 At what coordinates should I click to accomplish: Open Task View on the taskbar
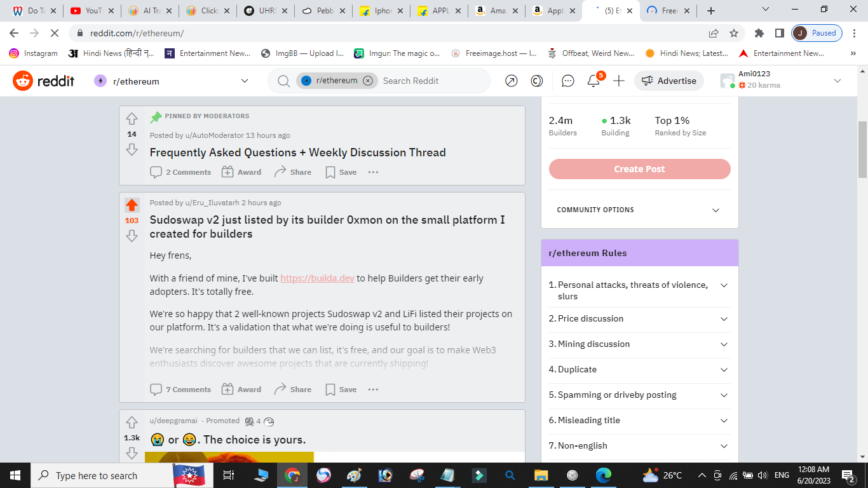[229, 475]
